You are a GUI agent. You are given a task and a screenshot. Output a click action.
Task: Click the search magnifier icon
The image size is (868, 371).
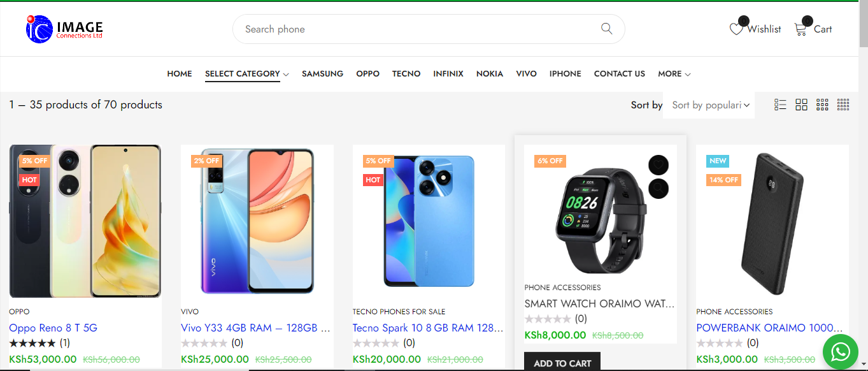tap(606, 29)
